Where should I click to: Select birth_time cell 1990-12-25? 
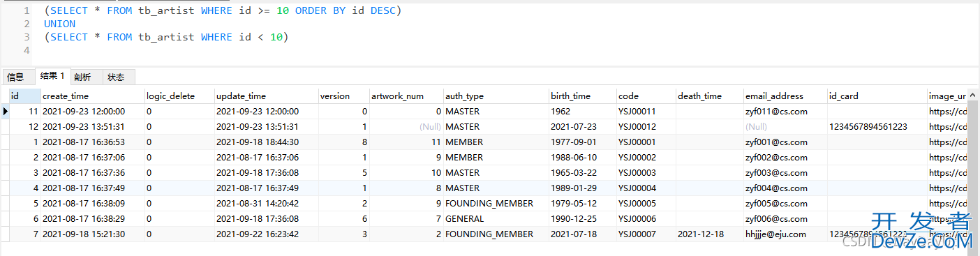point(582,219)
